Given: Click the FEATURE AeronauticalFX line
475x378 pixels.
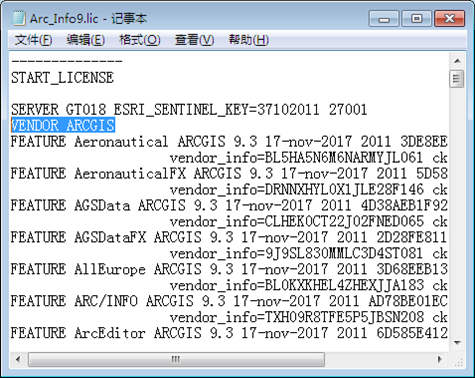Looking at the screenshot, I should pyautogui.click(x=229, y=174).
